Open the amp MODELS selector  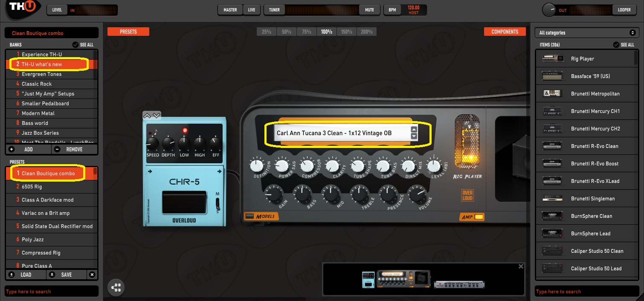coord(261,217)
